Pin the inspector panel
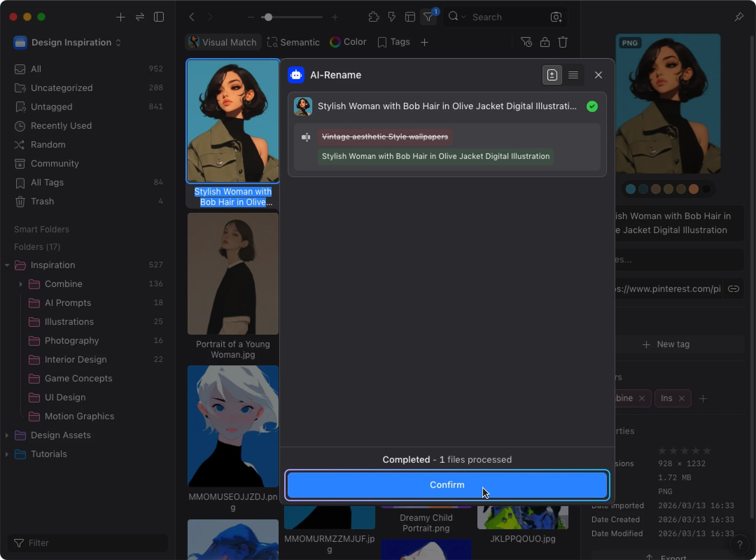The width and height of the screenshot is (756, 560). coord(739,17)
